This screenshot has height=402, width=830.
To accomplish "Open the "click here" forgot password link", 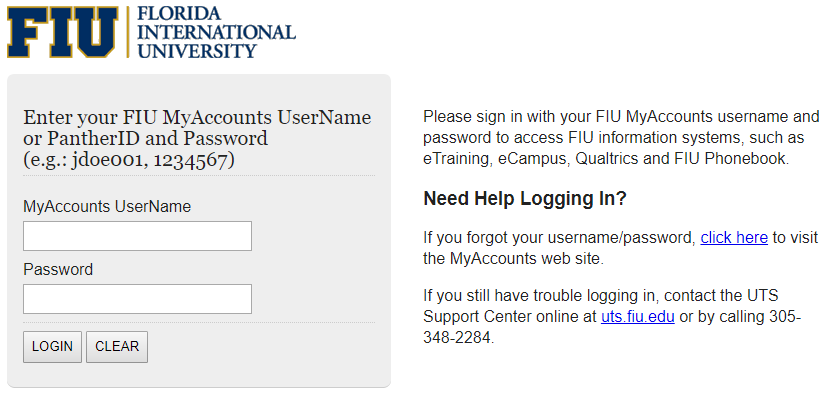I will click(x=734, y=238).
